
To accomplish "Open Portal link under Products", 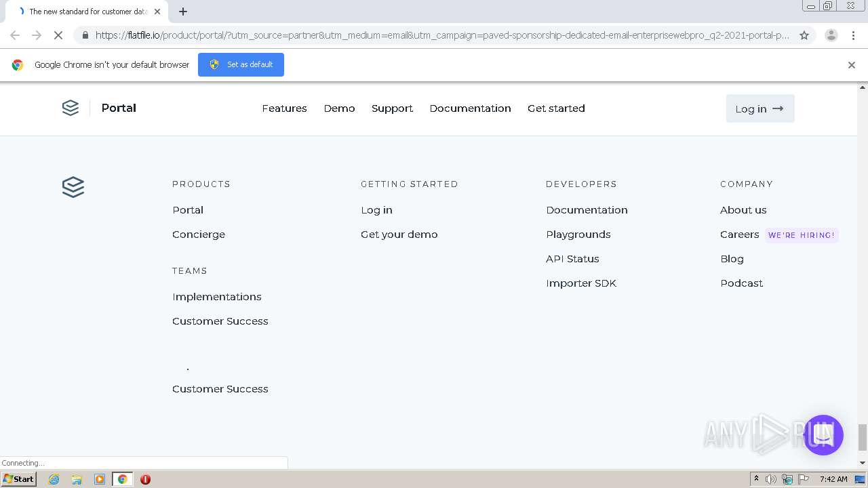I will point(188,210).
